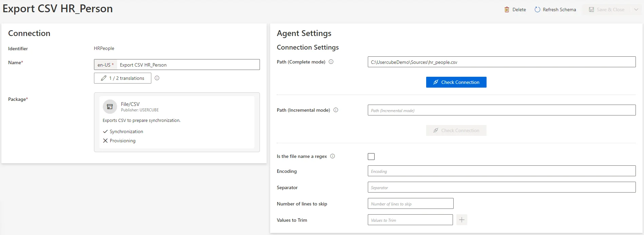
Task: Click 'Publisher: USERCUBE' text
Action: pyautogui.click(x=140, y=110)
